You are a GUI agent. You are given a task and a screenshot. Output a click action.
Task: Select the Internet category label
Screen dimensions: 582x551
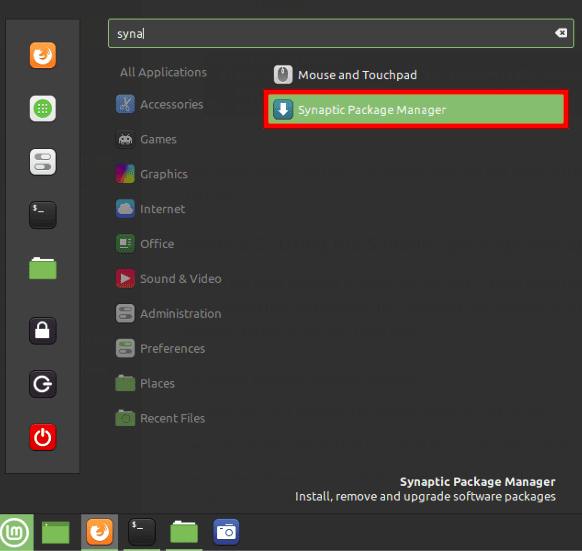tap(163, 209)
